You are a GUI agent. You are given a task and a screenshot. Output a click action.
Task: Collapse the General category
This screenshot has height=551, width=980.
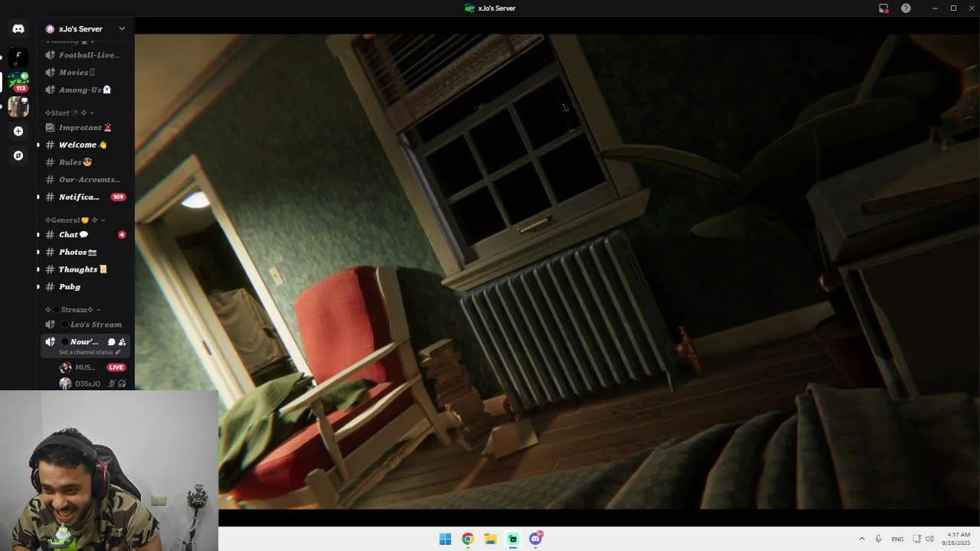click(74, 220)
